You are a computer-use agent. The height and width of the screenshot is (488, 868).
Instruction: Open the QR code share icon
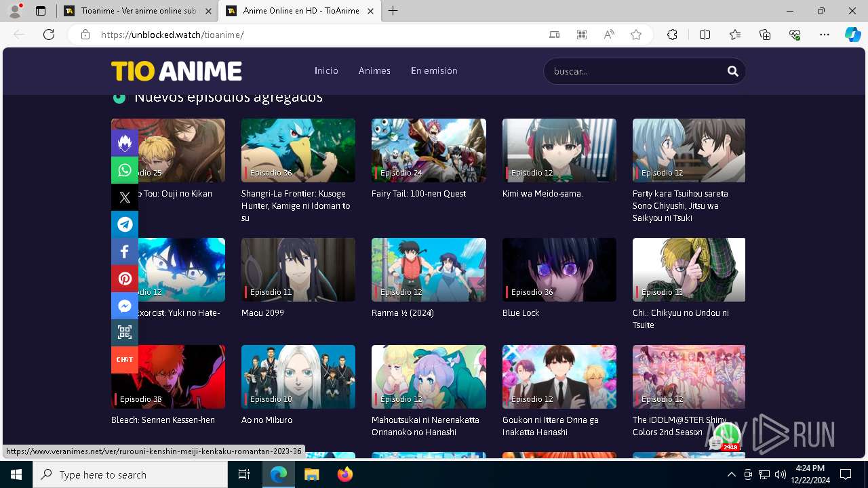125,332
